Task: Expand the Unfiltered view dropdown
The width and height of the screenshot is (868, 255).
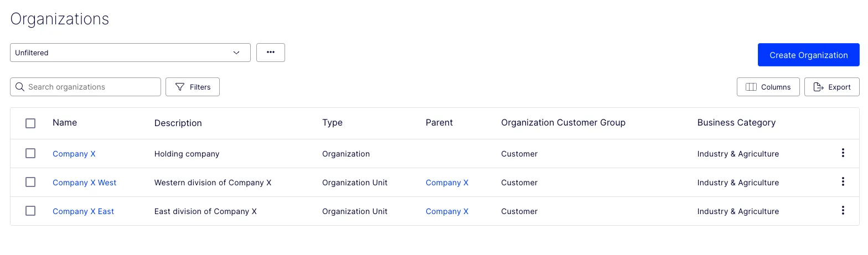Action: [130, 53]
